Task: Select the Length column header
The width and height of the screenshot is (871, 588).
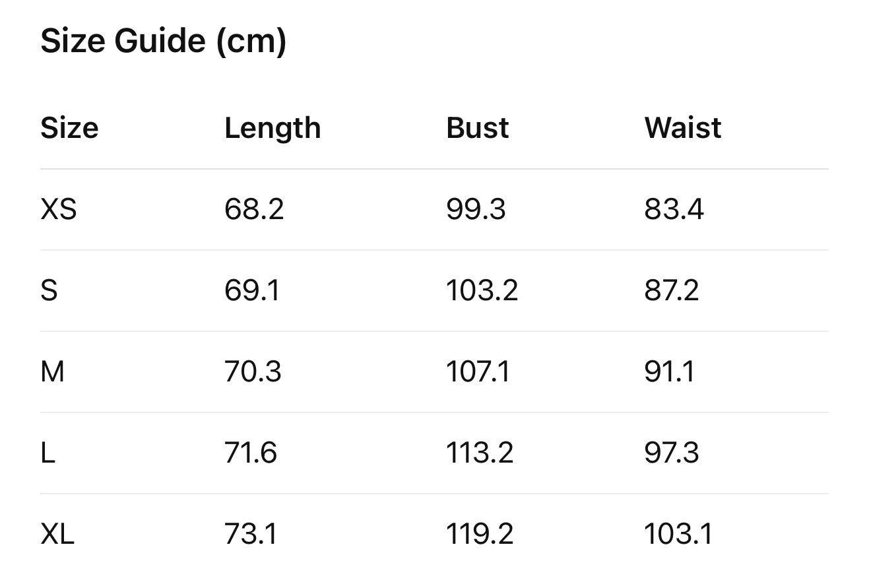Action: pyautogui.click(x=273, y=128)
